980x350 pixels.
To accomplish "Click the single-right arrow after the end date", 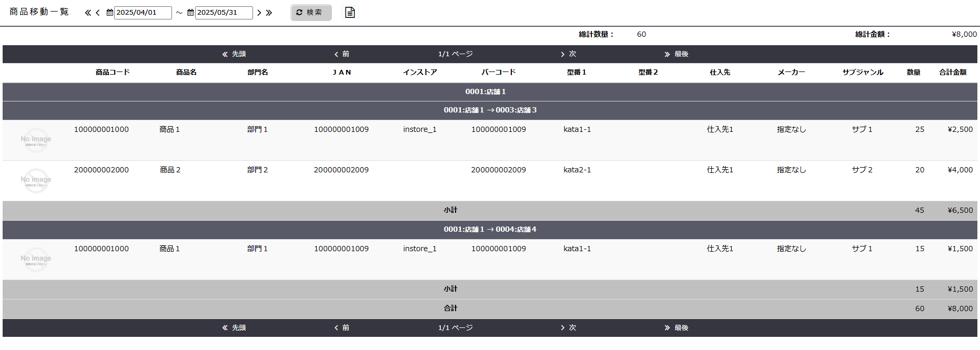I will (259, 13).
